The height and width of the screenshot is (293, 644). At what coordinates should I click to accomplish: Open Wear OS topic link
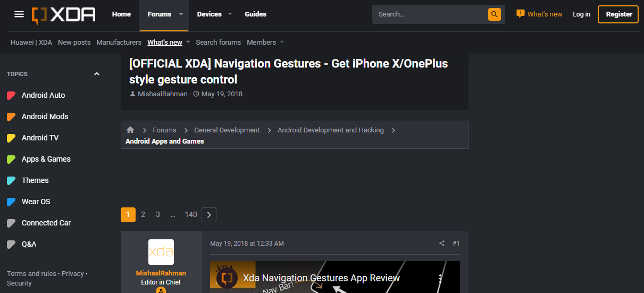36,202
